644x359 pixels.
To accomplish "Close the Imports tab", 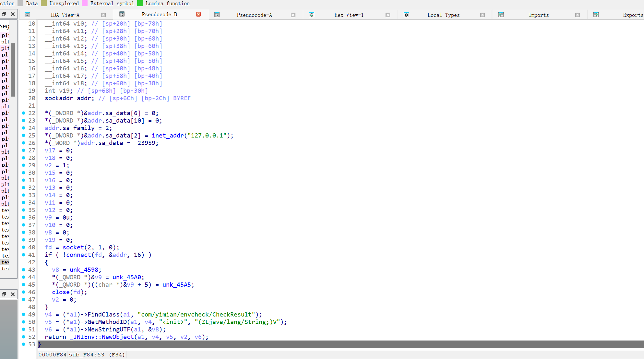I will tap(578, 15).
